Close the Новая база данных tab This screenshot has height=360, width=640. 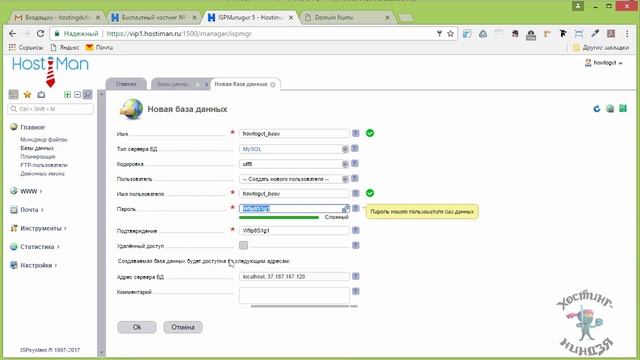point(273,84)
